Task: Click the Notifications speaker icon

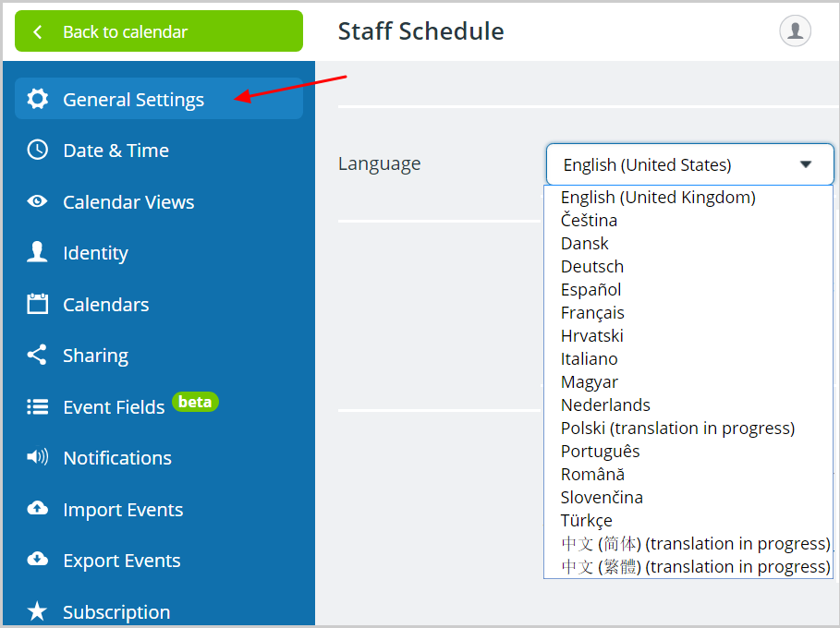Action: (38, 457)
